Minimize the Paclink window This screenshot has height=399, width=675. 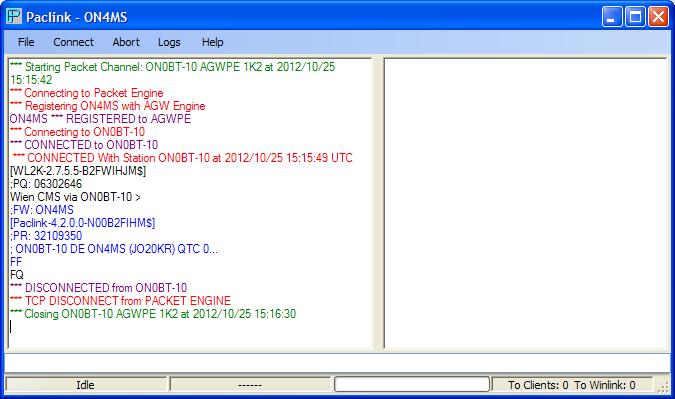click(x=612, y=17)
